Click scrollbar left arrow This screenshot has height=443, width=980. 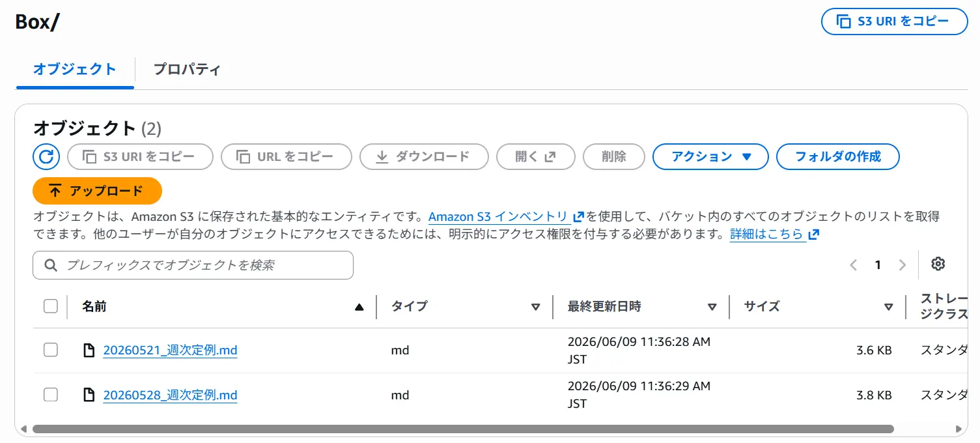tap(23, 429)
